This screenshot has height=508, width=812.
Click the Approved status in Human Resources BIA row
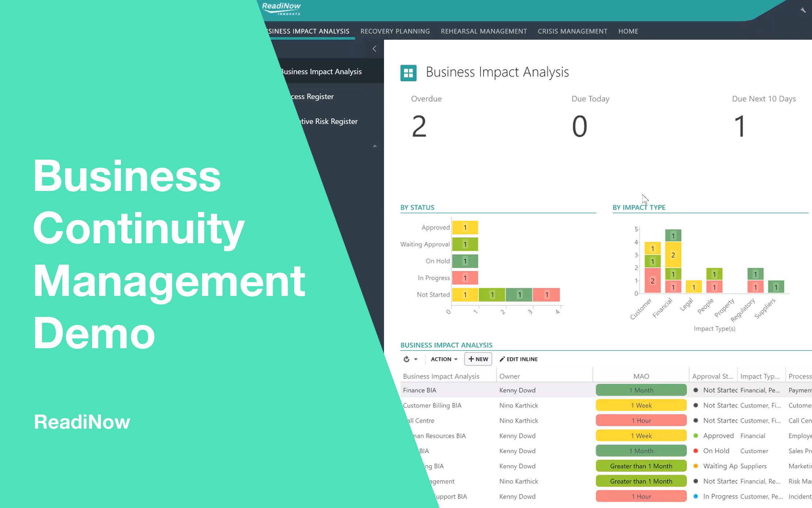[718, 436]
